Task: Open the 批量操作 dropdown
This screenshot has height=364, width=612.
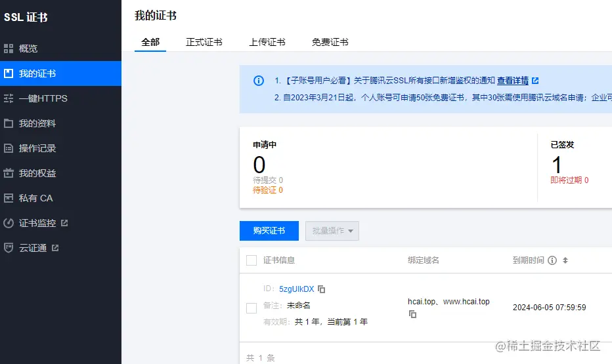Action: (332, 231)
